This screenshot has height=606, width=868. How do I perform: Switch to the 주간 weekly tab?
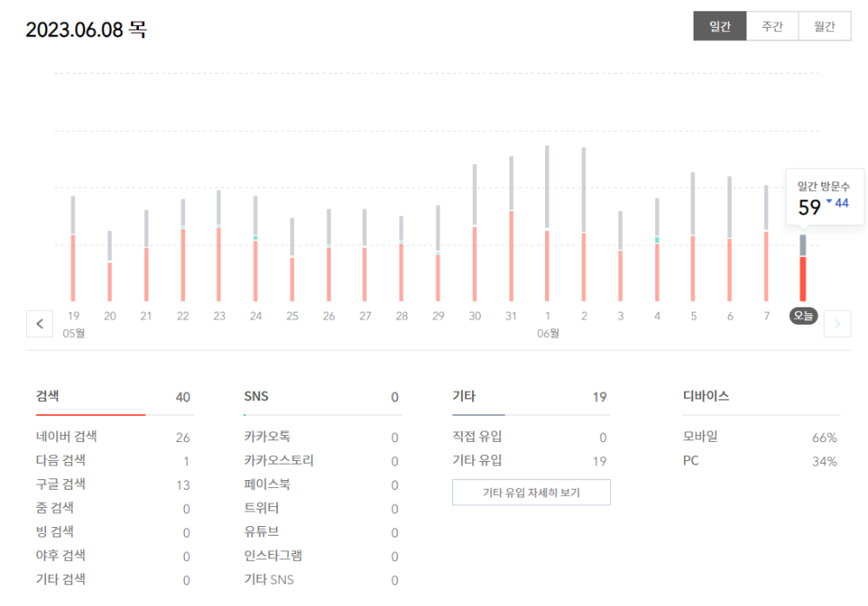click(x=773, y=26)
